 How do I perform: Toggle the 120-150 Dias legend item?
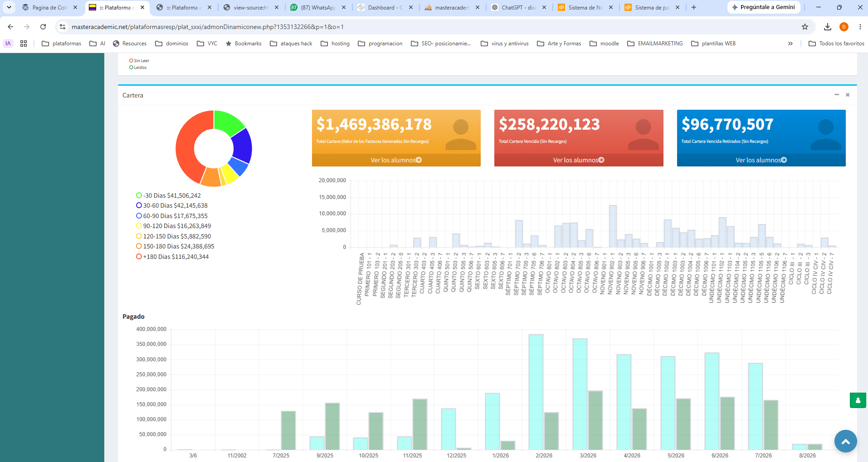coord(173,236)
